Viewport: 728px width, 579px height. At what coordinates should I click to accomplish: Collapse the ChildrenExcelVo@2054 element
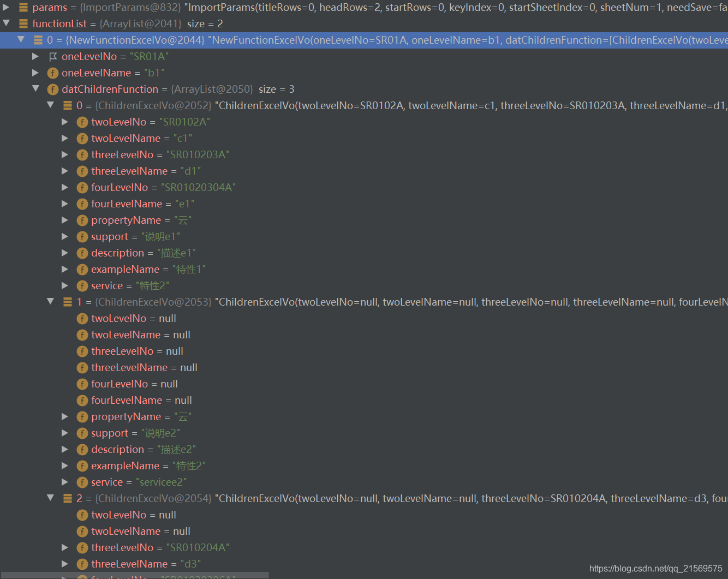(50, 498)
